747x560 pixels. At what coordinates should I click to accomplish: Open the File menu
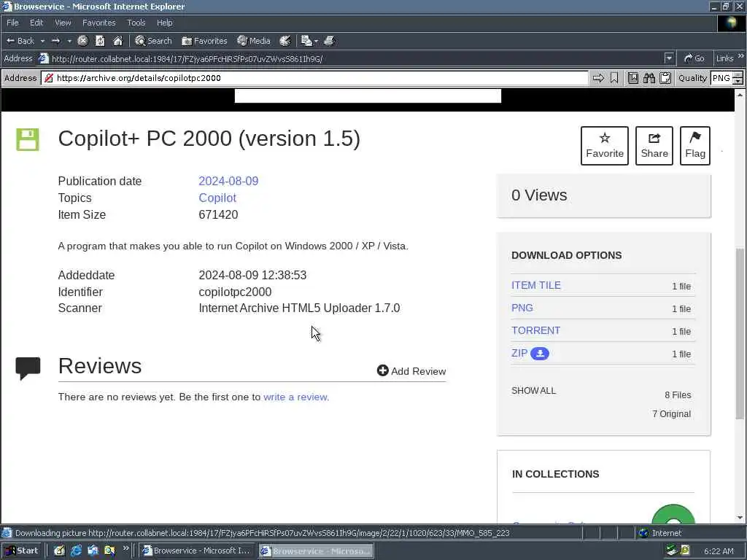pyautogui.click(x=12, y=23)
